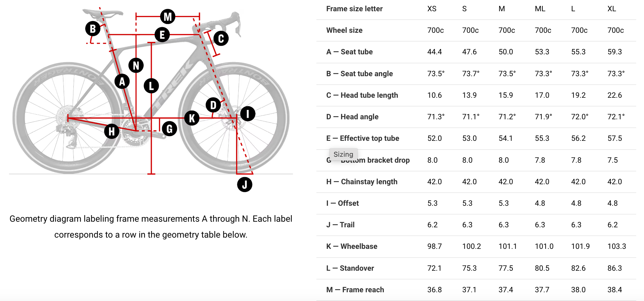Click the Sizing tooltip label

click(343, 154)
